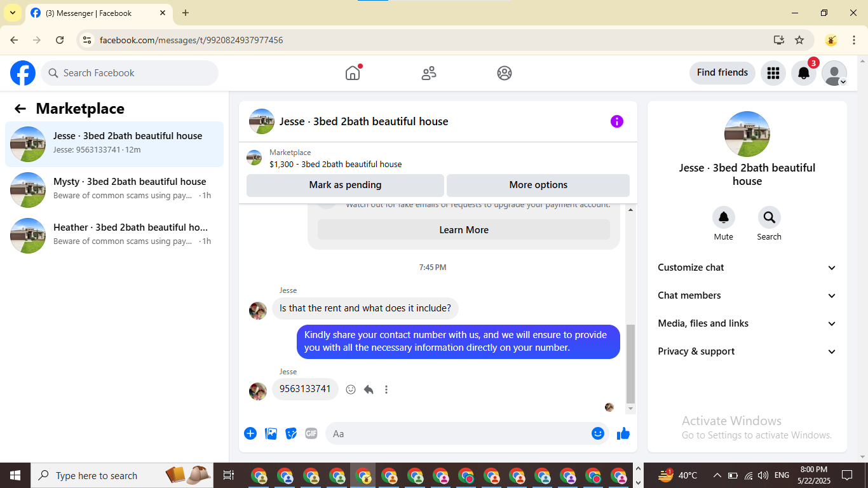
Task: Expand Privacy & support section
Action: [747, 351]
